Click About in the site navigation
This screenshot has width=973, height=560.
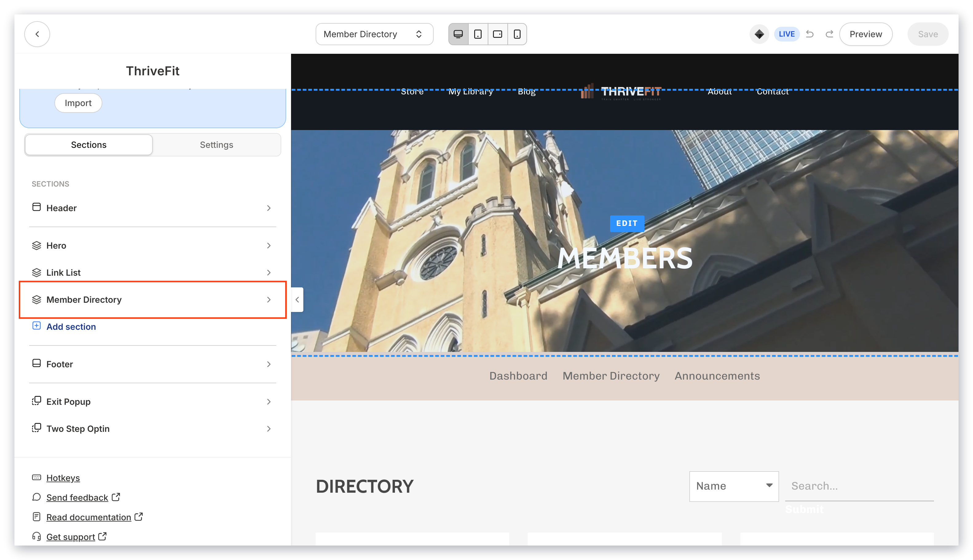pos(719,92)
